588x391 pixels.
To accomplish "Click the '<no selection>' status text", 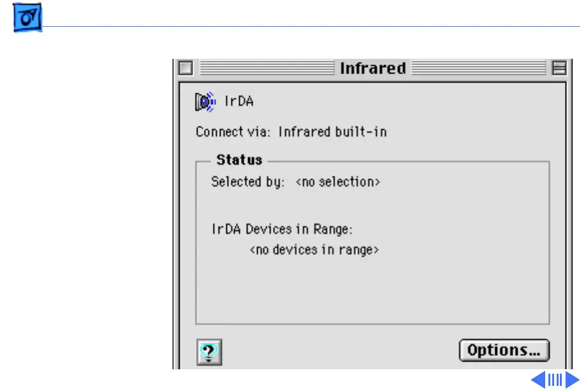I will point(338,182).
